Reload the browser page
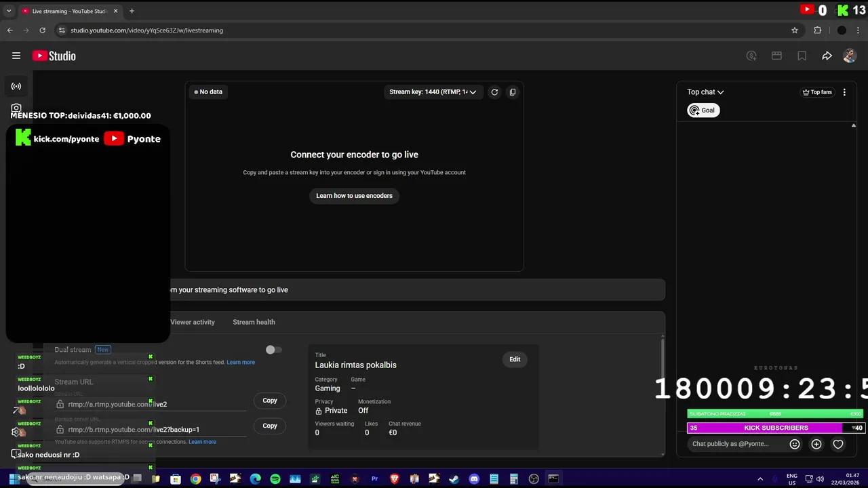 tap(42, 30)
